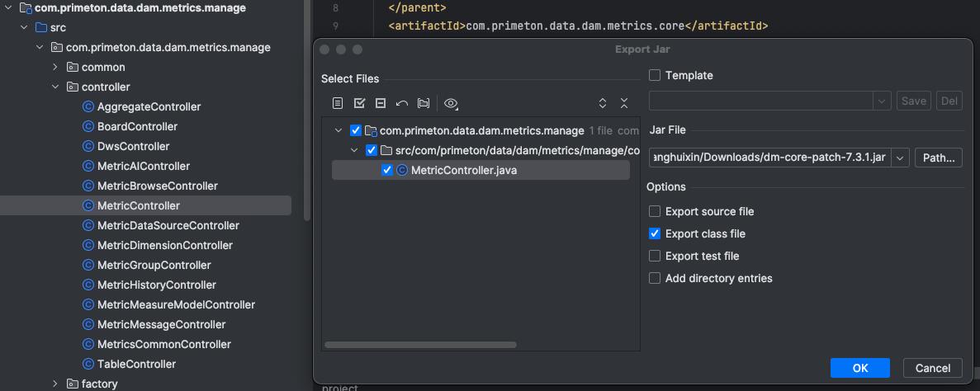Click the horizontal scrollbar in Select Files
Viewport: 980px width, 391px height.
[x=420, y=345]
